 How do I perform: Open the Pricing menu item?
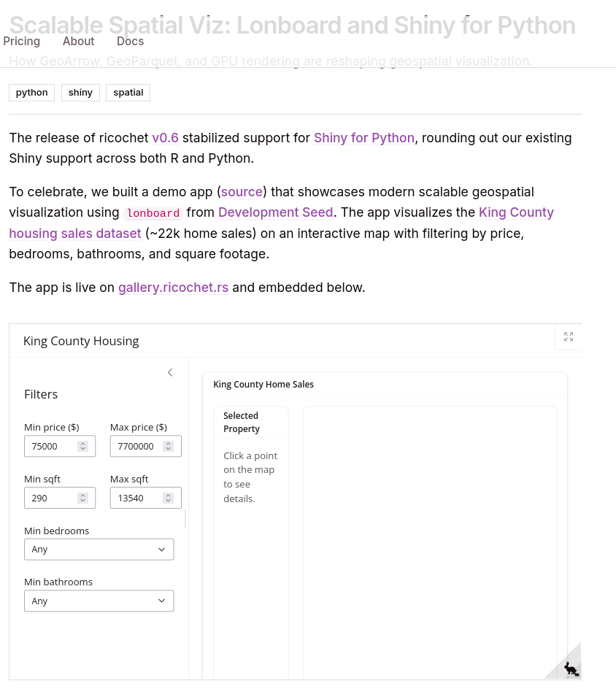click(x=21, y=42)
